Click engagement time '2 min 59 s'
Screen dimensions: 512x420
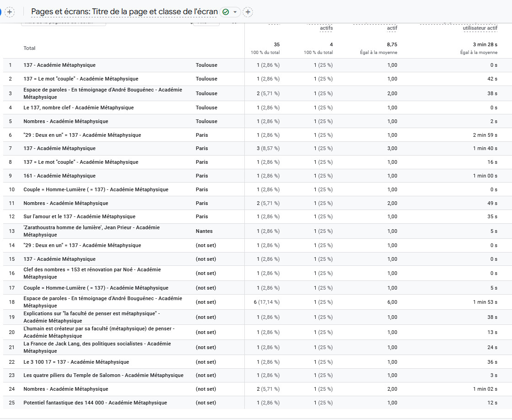pos(485,135)
